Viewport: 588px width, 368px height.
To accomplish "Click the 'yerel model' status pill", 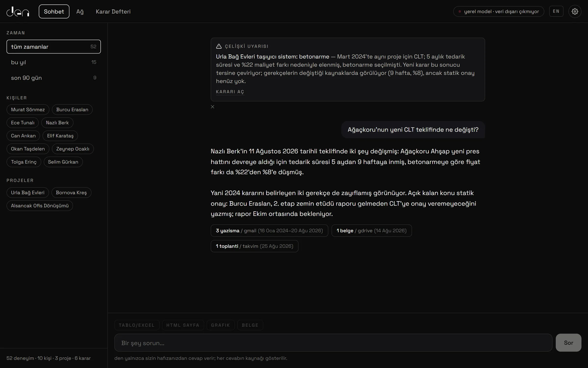I will 499,12.
